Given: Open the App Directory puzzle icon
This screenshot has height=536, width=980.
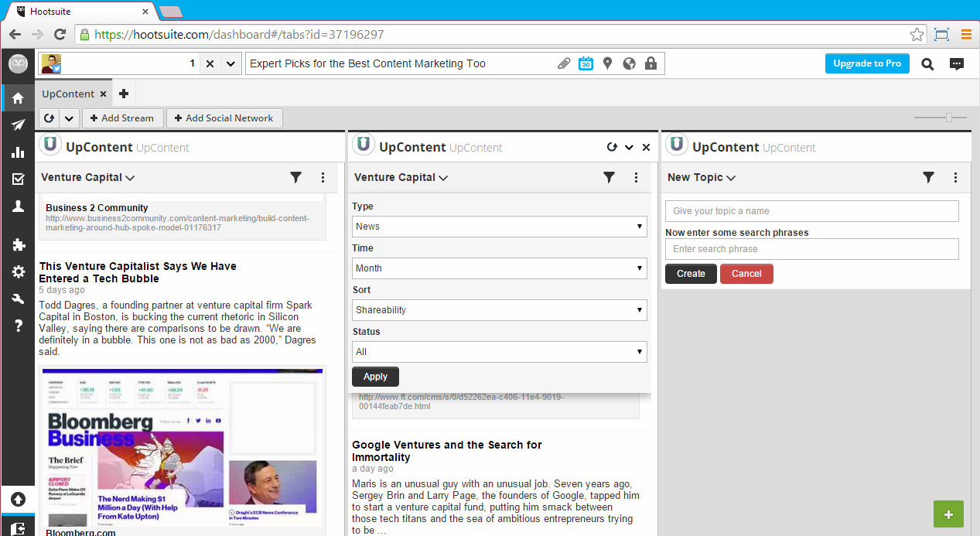Looking at the screenshot, I should [x=18, y=245].
